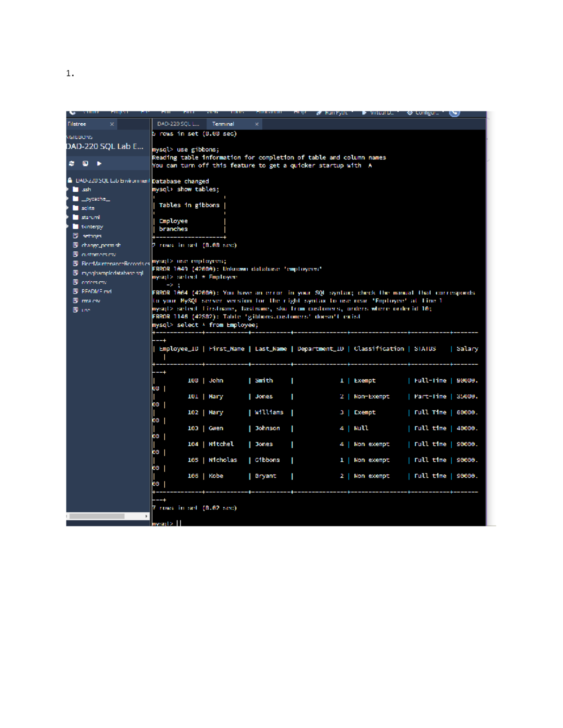
Task: Close the Terminal tab
Action: click(x=257, y=124)
